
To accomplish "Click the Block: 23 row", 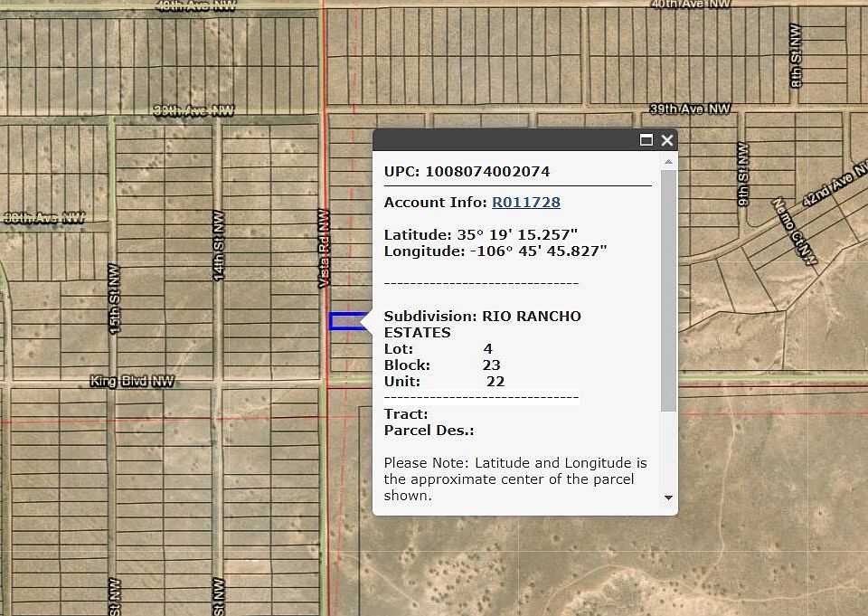I will (x=442, y=365).
